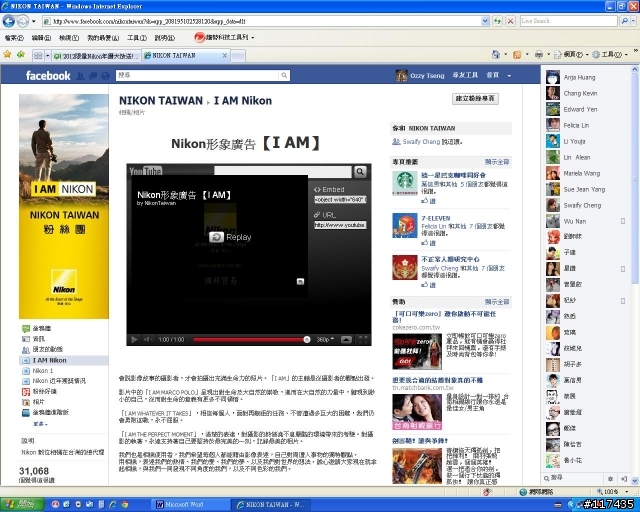640x512 pixels.
Task: Click in the Facebook search field
Action: click(198, 75)
